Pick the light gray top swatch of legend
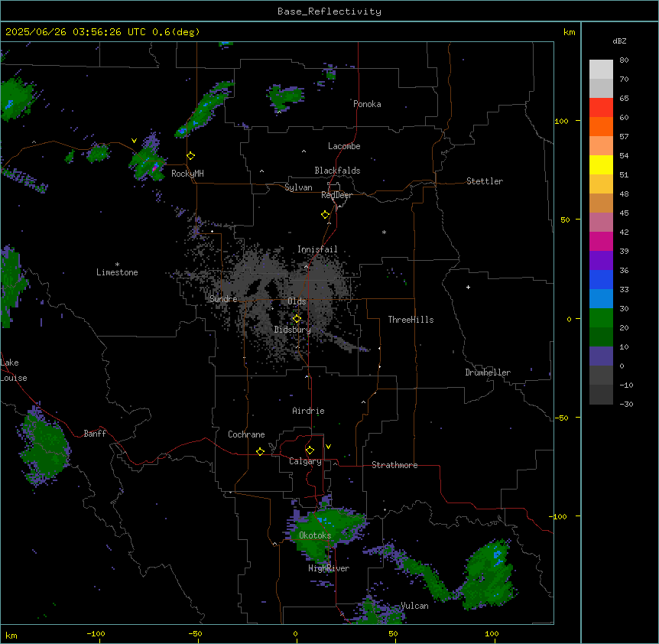The width and height of the screenshot is (659, 644). (601, 69)
